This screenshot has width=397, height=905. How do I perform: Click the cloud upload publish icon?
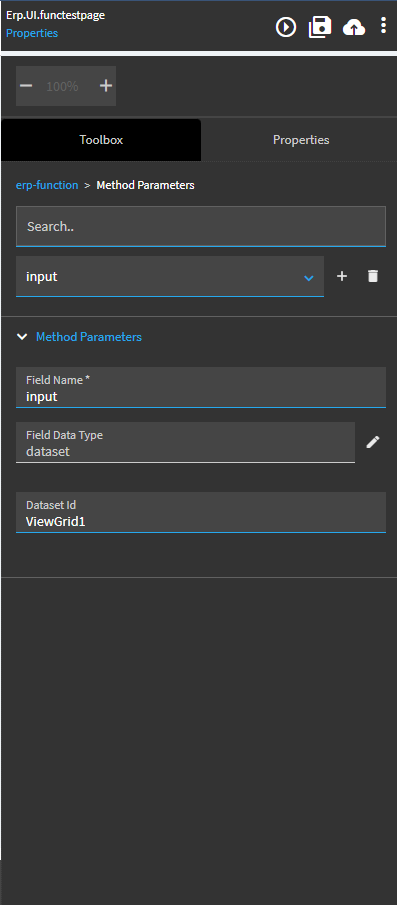pos(354,27)
